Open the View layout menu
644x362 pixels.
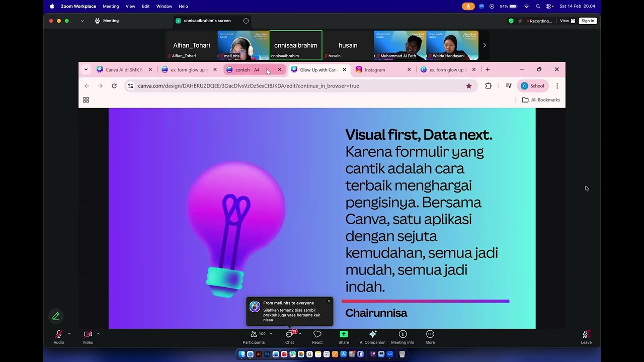[x=568, y=21]
